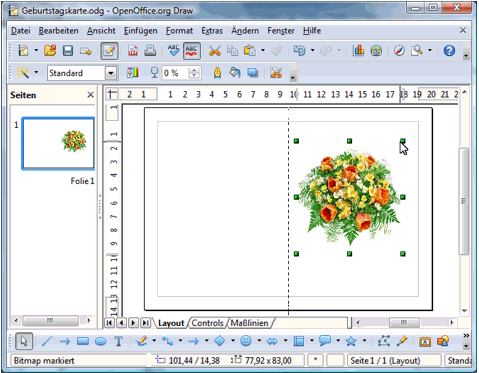Switch to the Maßlinien layer tab

(249, 323)
